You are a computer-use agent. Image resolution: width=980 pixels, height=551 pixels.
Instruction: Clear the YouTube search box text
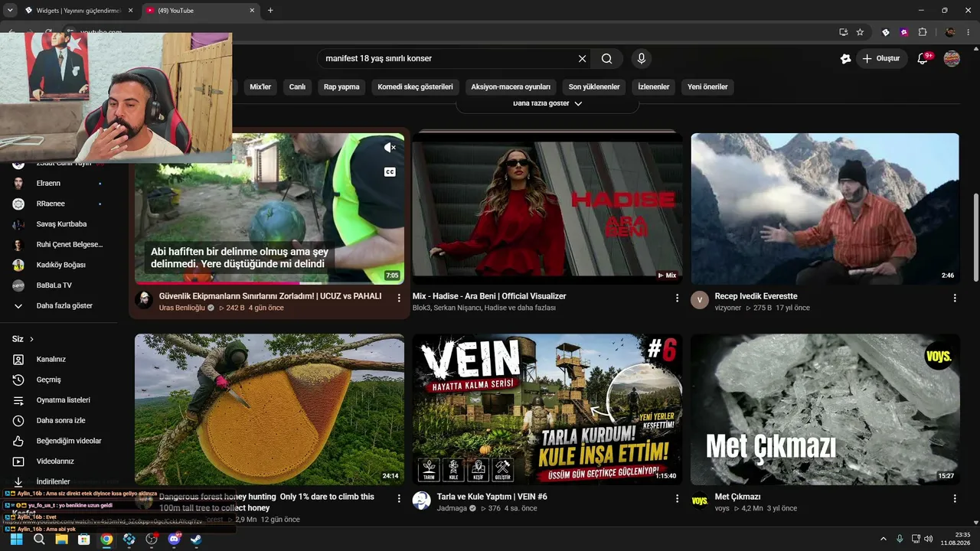tap(582, 59)
